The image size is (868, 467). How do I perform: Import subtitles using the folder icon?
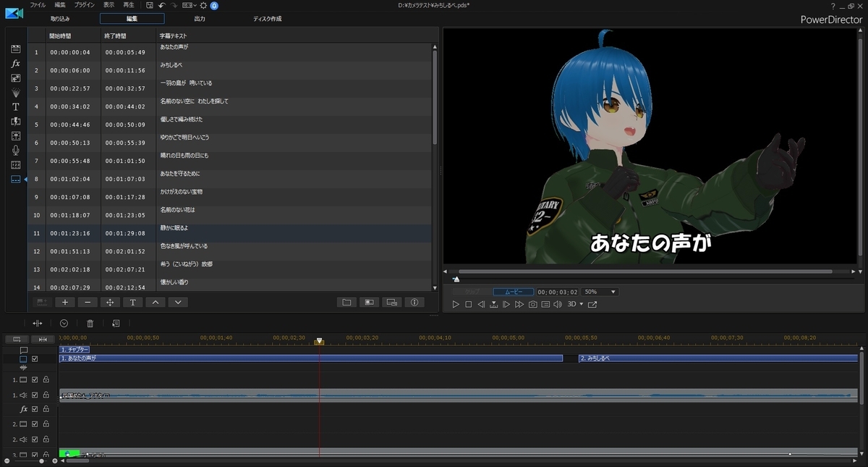(346, 302)
